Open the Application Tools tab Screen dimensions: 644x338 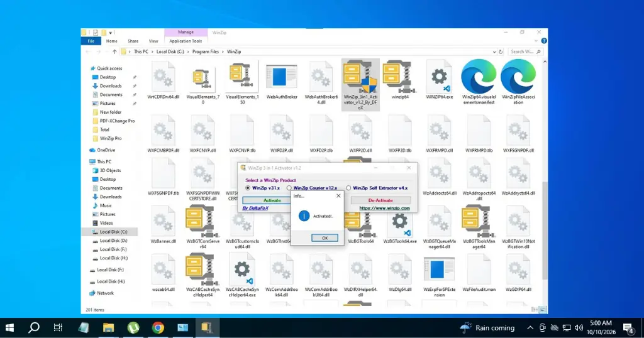point(186,41)
